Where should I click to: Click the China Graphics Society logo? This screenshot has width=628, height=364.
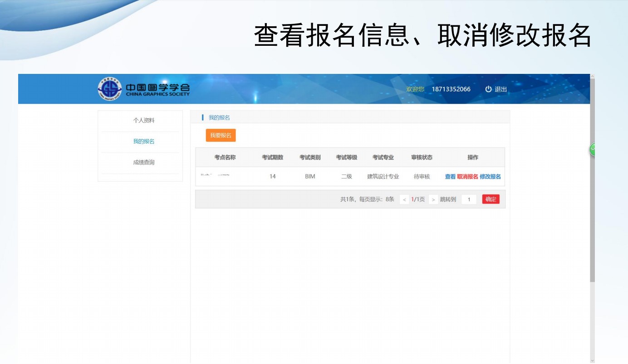coord(144,89)
